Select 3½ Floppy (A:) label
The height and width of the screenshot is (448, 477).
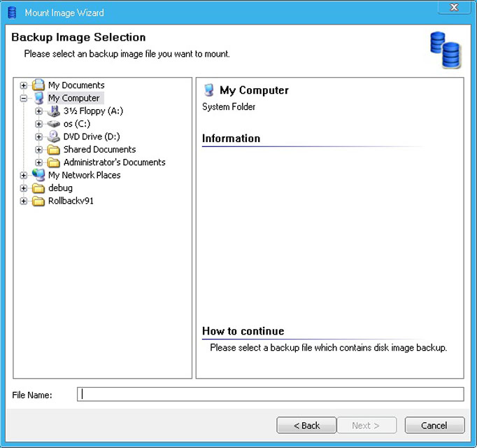coord(94,111)
